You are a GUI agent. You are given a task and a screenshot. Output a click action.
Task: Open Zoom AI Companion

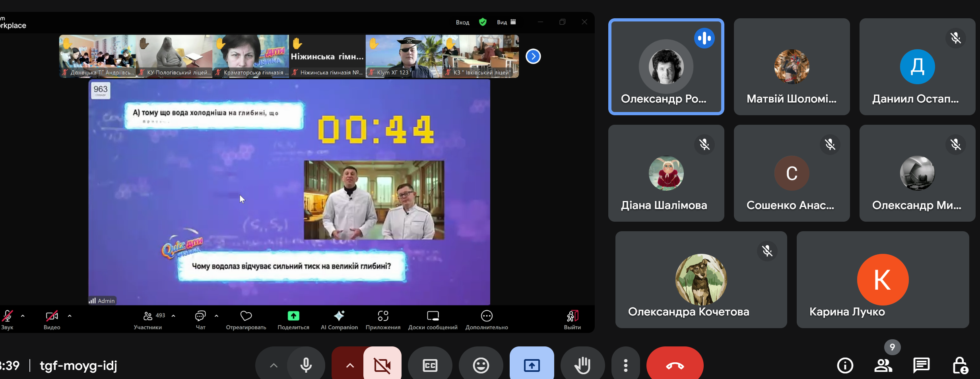click(x=339, y=320)
